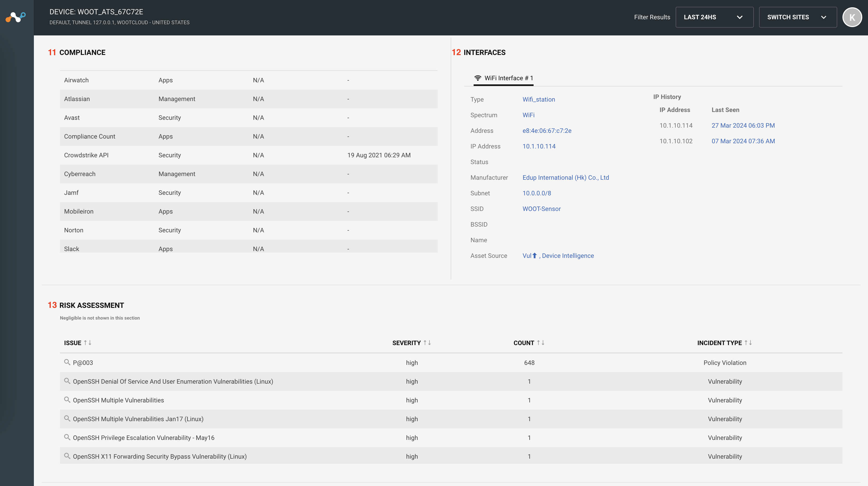Click 27 Mar 2024 06:03 PM last seen
Image resolution: width=868 pixels, height=486 pixels.
[743, 125]
